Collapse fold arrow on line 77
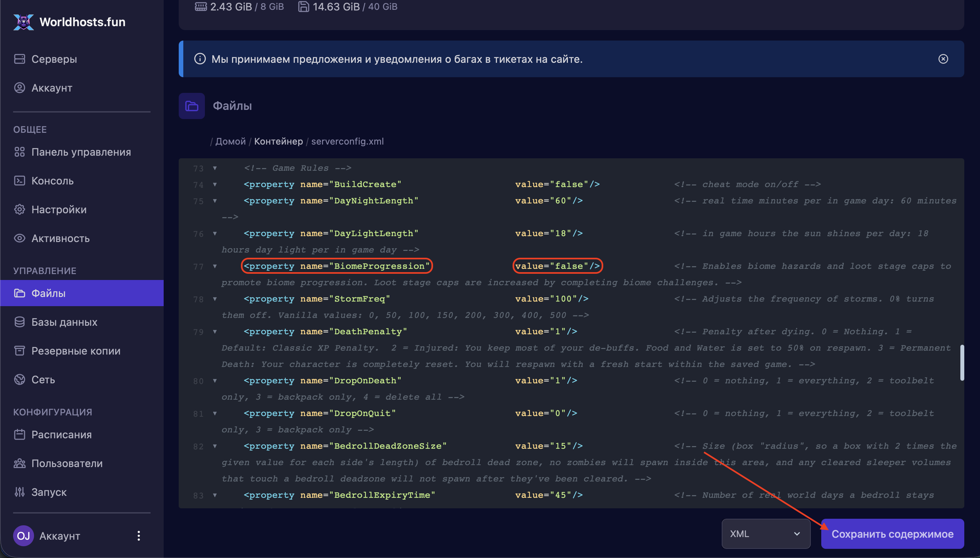980x558 pixels. 215,266
